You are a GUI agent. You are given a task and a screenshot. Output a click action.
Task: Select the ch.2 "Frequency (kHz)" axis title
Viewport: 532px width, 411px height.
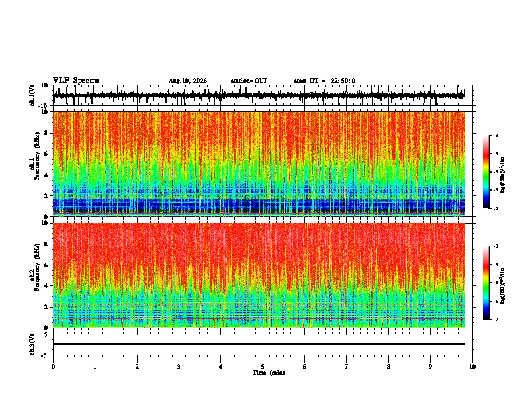point(37,267)
